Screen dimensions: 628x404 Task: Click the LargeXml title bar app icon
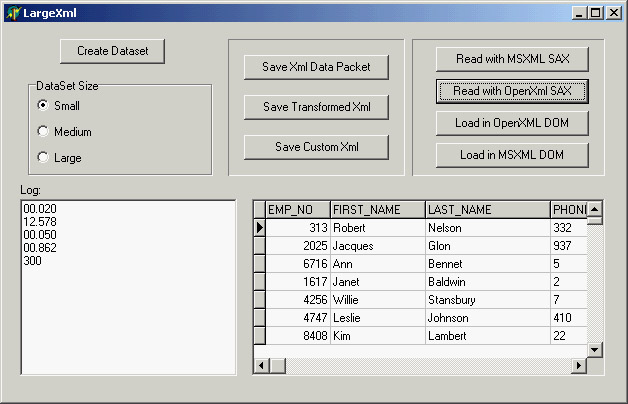(13, 13)
